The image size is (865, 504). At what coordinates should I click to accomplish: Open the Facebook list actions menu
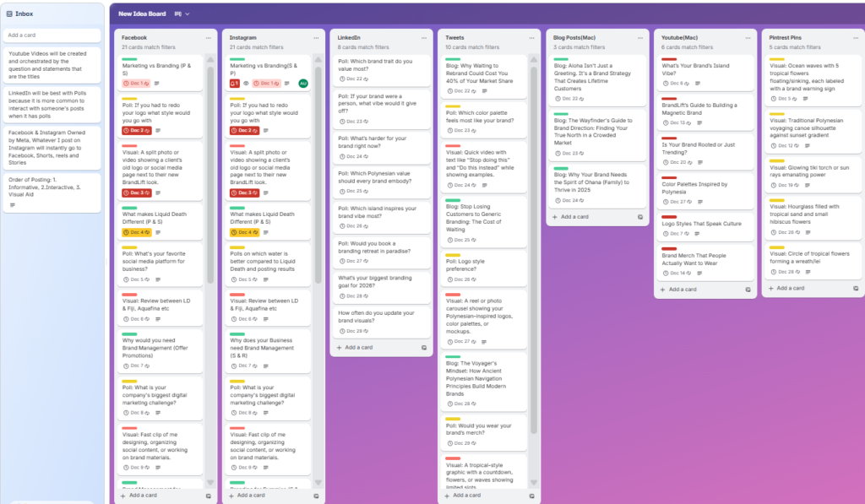209,38
